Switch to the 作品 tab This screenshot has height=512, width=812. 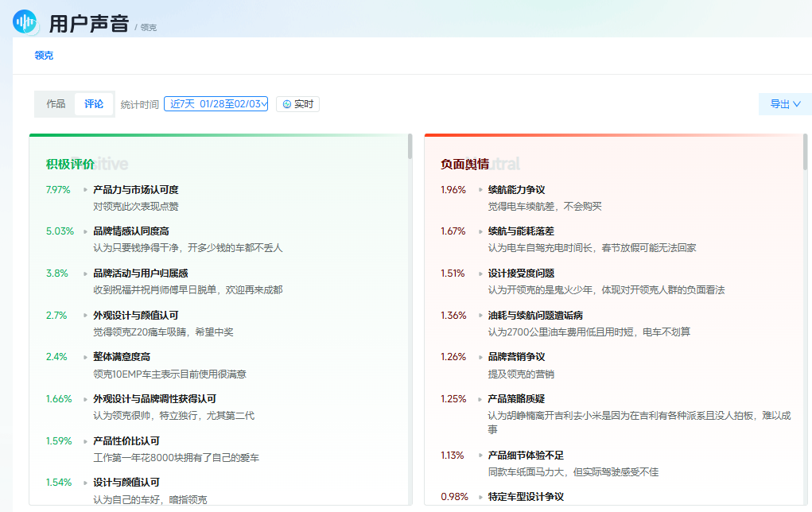[x=54, y=103]
